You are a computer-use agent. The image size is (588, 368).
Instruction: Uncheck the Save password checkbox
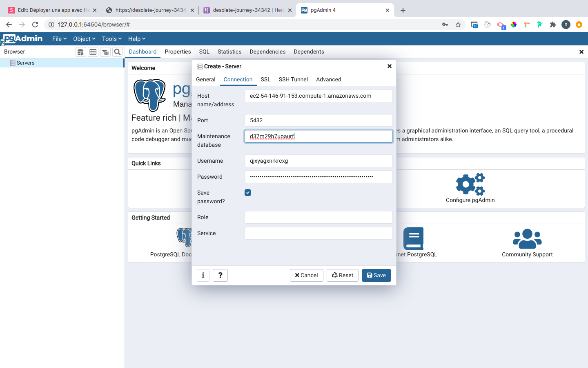(248, 193)
